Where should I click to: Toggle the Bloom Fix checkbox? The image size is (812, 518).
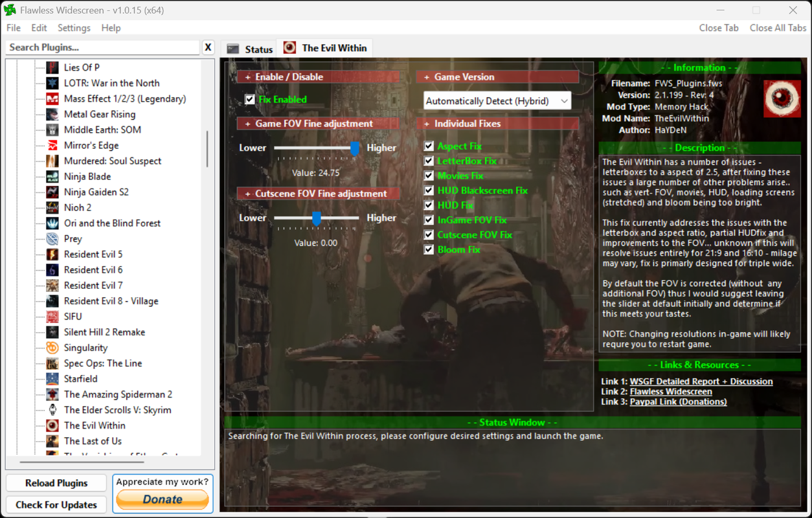429,249
